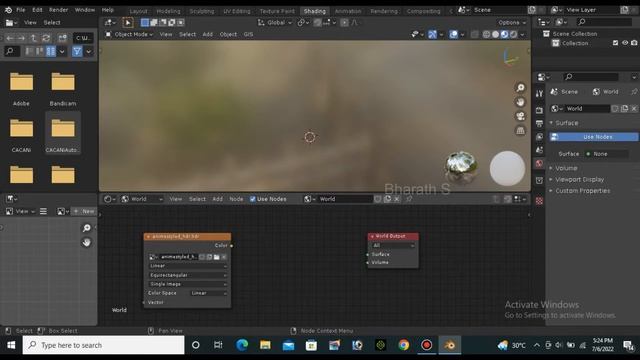The height and width of the screenshot is (360, 640).
Task: Switch to Animation workspace tab
Action: (348, 11)
